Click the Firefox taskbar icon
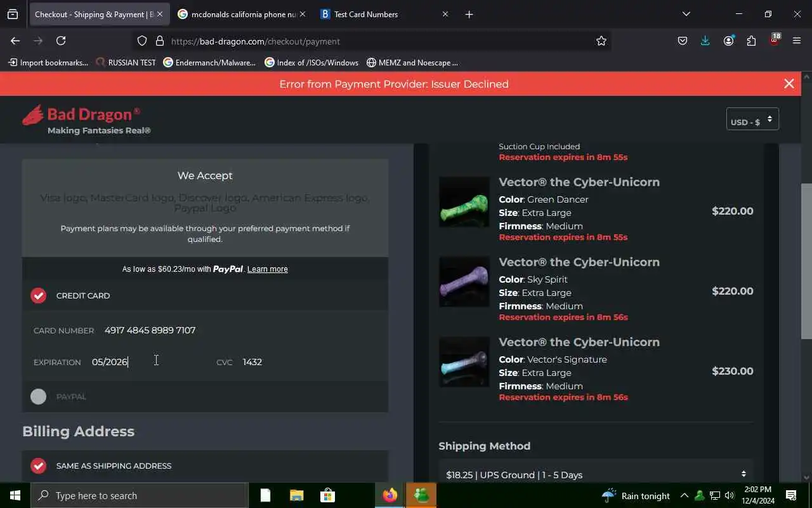 tap(390, 495)
